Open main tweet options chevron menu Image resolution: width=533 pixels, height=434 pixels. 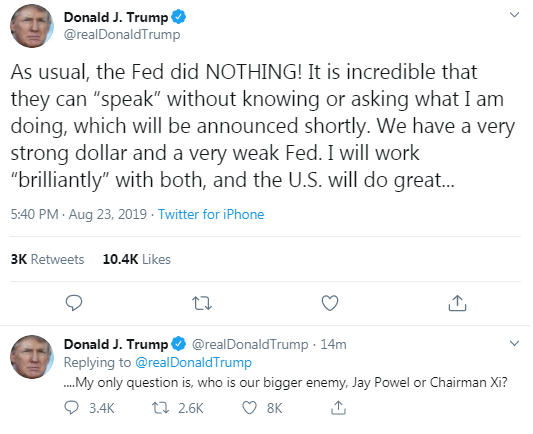pos(514,15)
